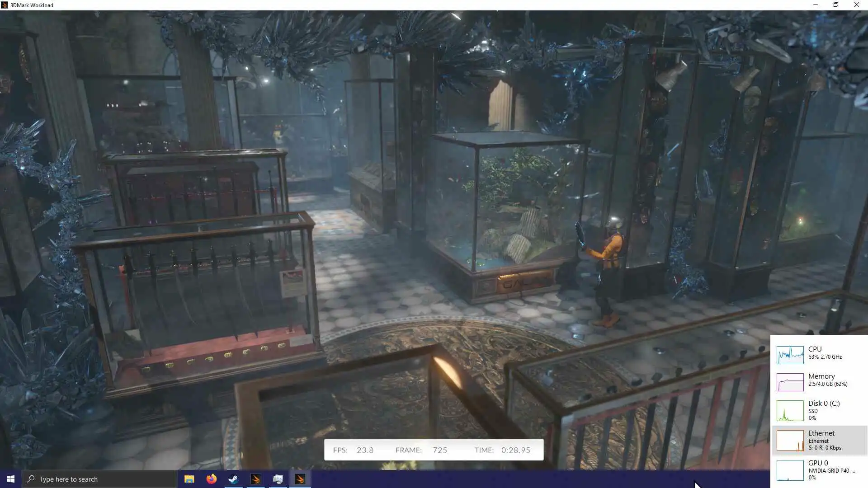Image resolution: width=868 pixels, height=488 pixels.
Task: Open Firefox from the taskbar
Action: pyautogui.click(x=211, y=479)
